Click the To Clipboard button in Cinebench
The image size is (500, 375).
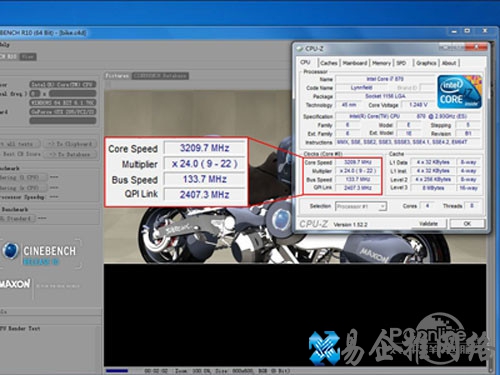point(70,144)
